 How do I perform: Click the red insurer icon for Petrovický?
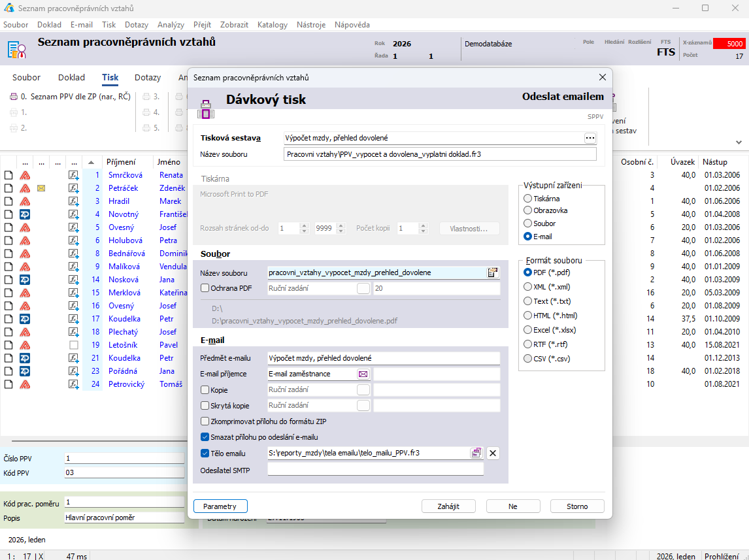pos(25,384)
